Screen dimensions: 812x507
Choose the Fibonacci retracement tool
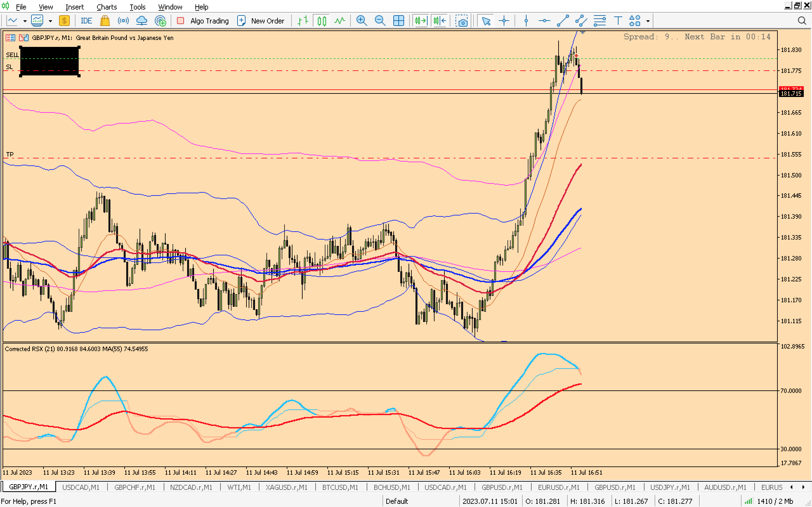pos(599,21)
